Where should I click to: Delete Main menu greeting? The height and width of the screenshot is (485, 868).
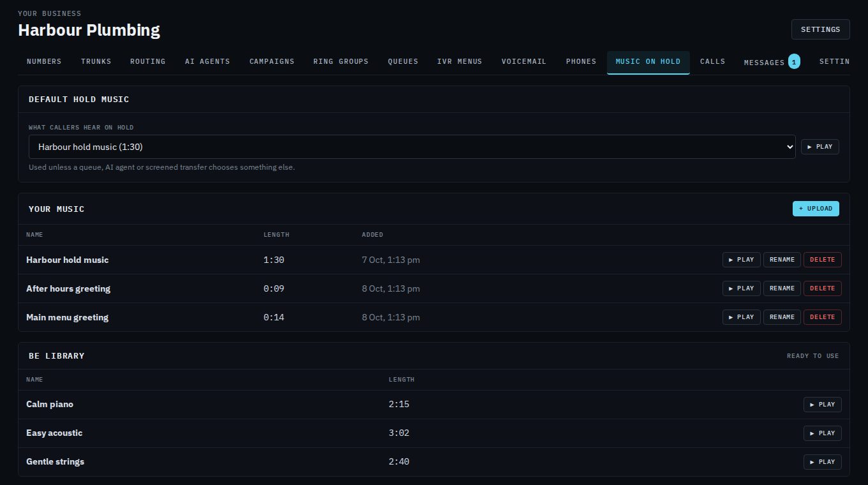click(822, 317)
